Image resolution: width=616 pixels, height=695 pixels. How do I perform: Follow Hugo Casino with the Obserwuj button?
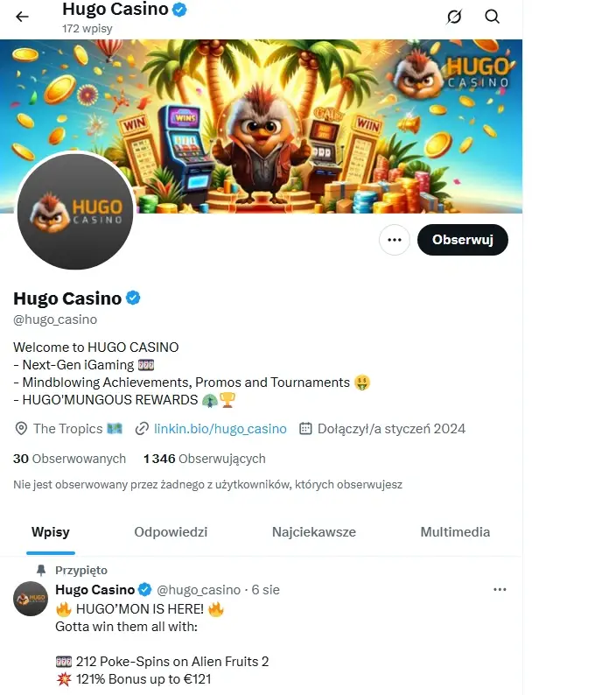click(x=463, y=240)
